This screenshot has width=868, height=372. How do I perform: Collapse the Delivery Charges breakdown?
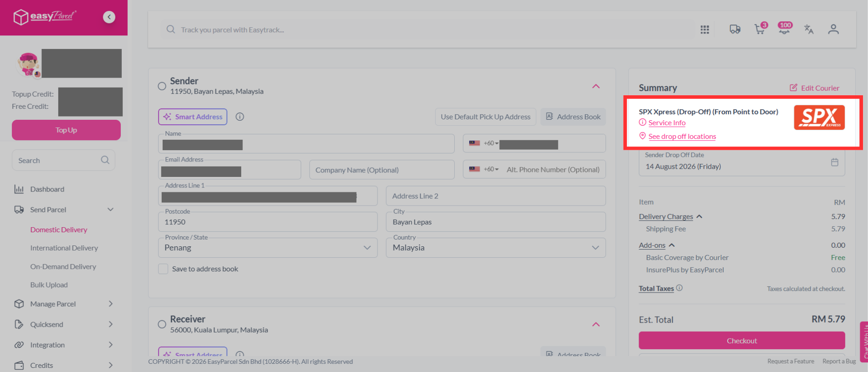699,216
